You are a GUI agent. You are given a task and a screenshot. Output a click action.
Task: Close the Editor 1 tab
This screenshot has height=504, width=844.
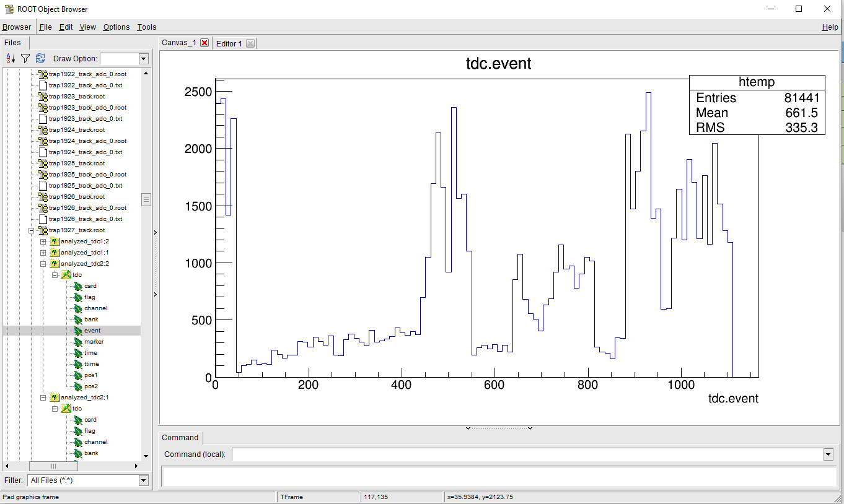[250, 43]
